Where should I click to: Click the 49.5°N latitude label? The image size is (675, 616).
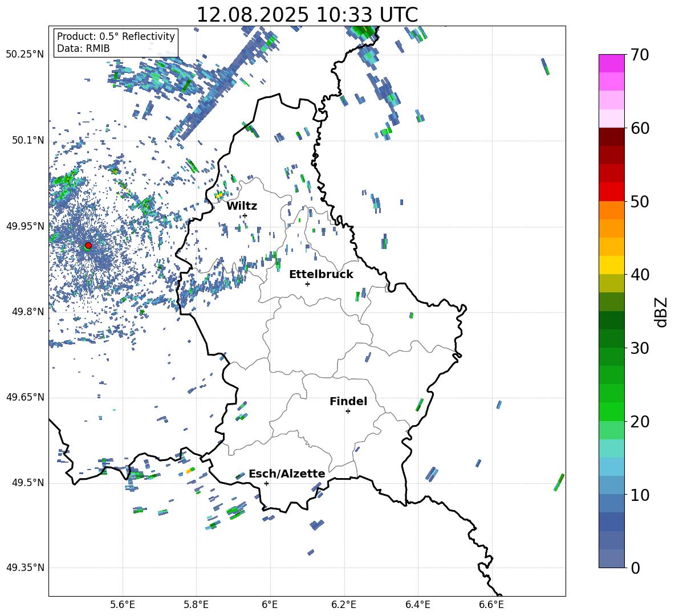(x=28, y=483)
